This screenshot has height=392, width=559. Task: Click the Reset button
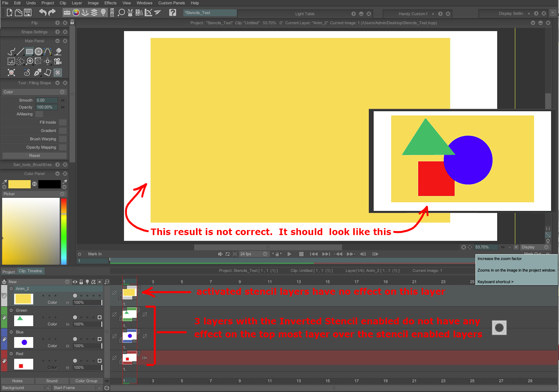34,155
